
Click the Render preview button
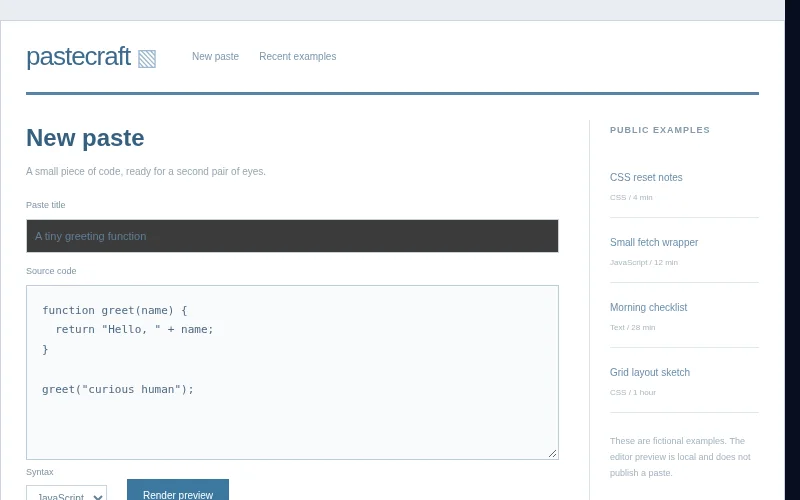pyautogui.click(x=178, y=491)
